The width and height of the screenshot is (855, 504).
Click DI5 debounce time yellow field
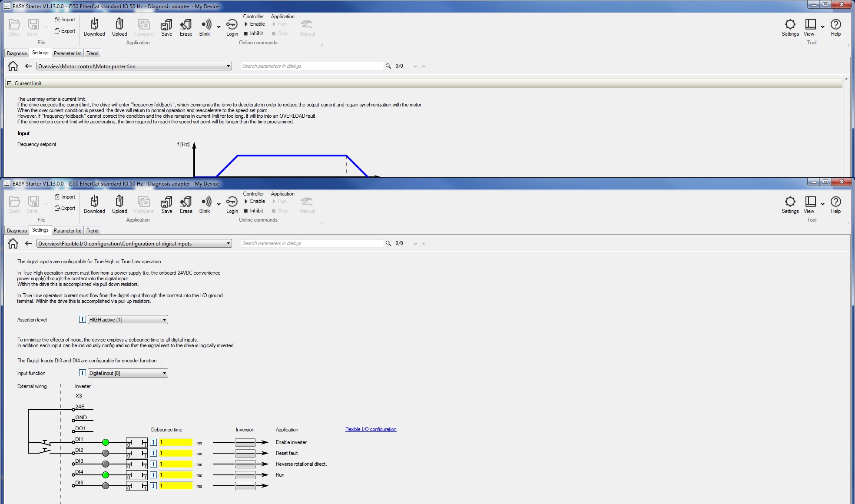point(176,486)
